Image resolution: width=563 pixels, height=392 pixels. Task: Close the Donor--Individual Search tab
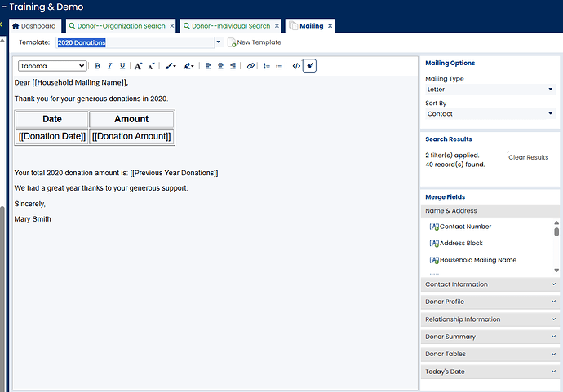(277, 26)
